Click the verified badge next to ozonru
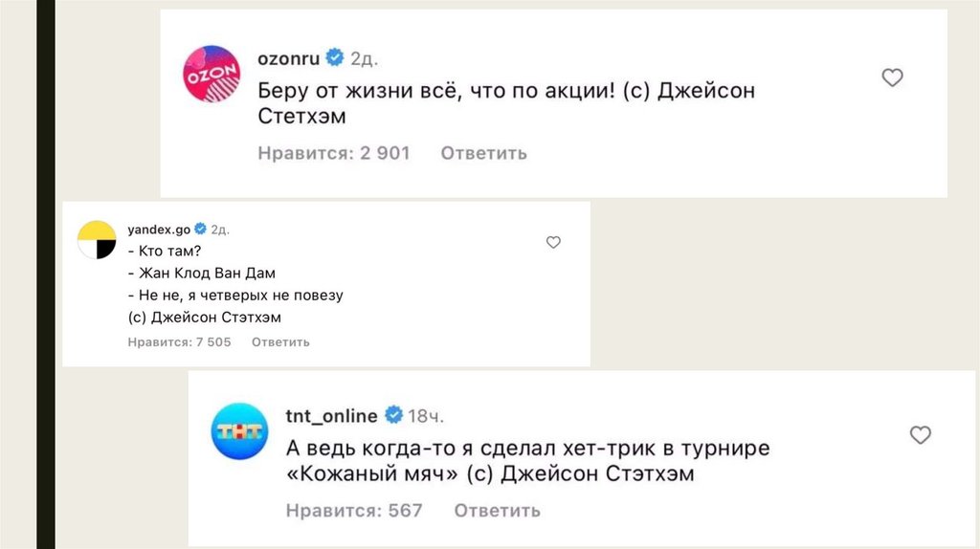Viewport: 980px width, 549px height. click(335, 57)
